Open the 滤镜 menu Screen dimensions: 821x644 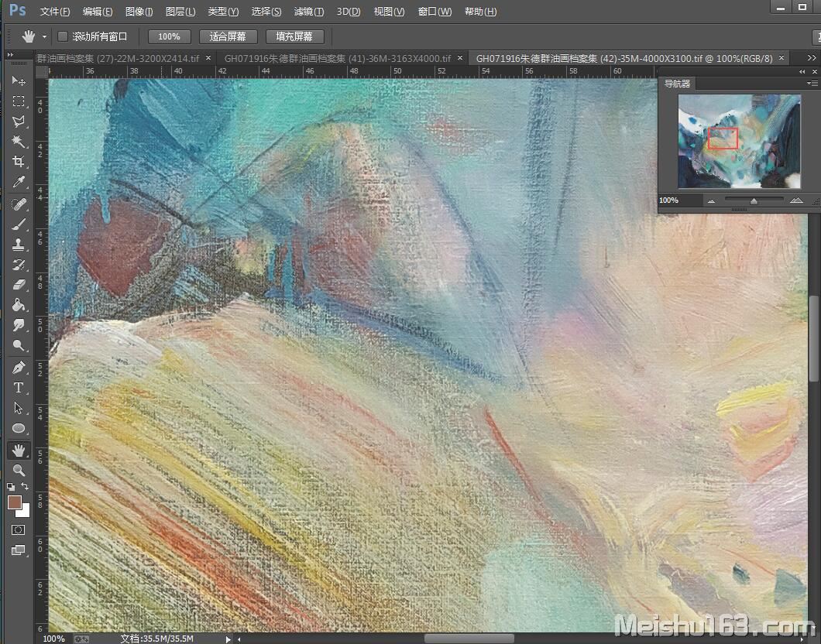coord(309,11)
